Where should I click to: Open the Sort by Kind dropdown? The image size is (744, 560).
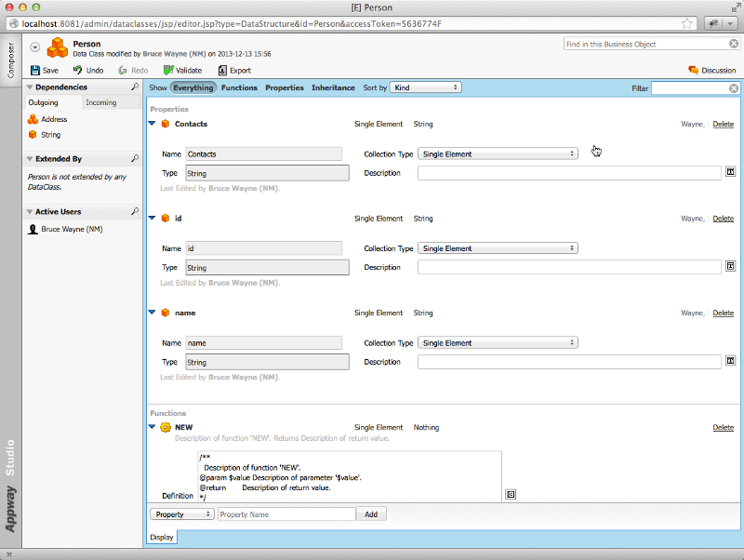(426, 87)
